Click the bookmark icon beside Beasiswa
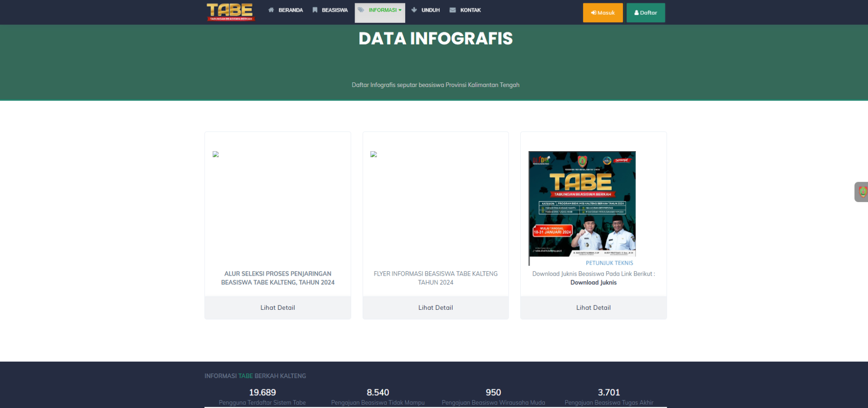The height and width of the screenshot is (408, 868). point(315,10)
